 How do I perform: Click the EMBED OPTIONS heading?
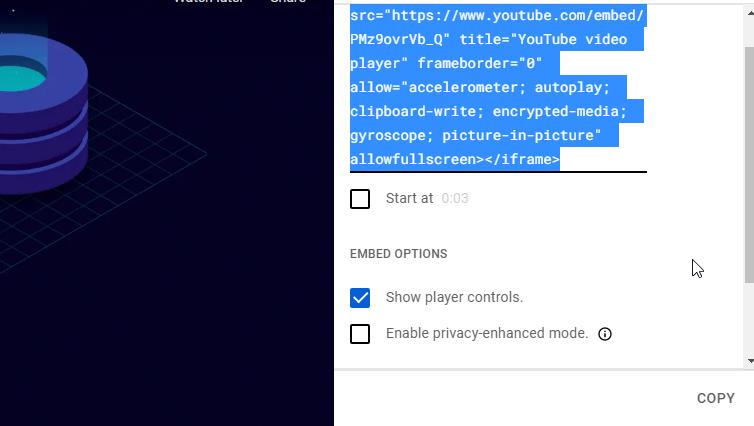tap(398, 254)
